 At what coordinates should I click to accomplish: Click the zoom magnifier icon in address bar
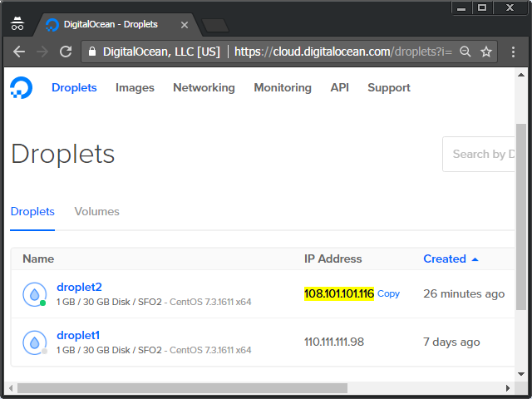(x=465, y=52)
